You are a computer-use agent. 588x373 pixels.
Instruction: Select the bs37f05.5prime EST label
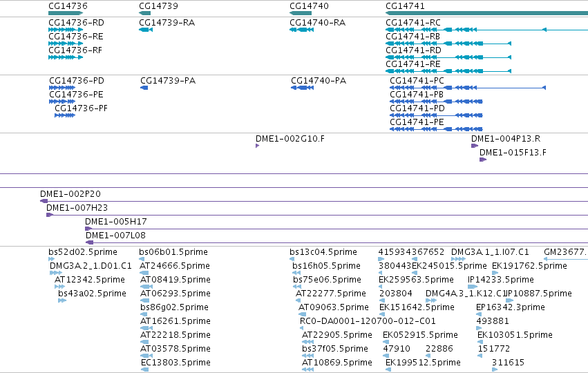pos(335,349)
